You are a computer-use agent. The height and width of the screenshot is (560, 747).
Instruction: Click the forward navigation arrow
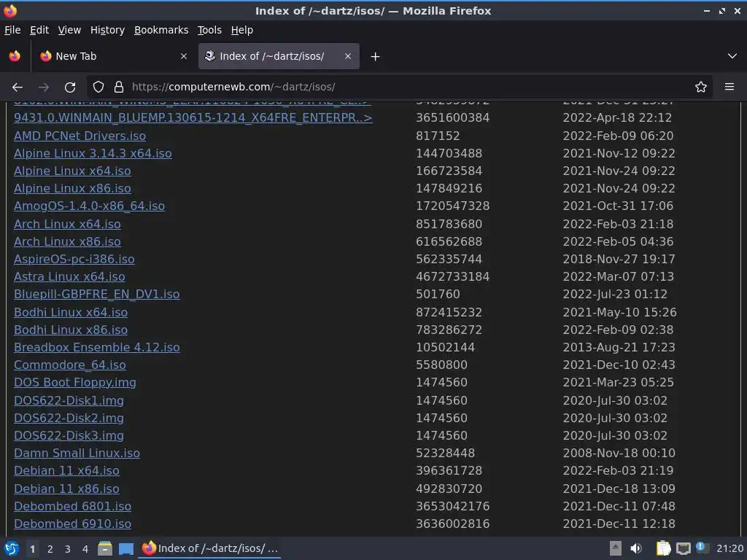(x=44, y=87)
